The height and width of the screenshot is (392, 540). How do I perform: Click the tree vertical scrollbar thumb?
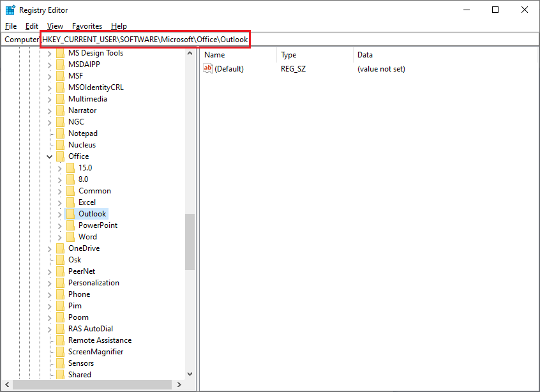[x=190, y=242]
